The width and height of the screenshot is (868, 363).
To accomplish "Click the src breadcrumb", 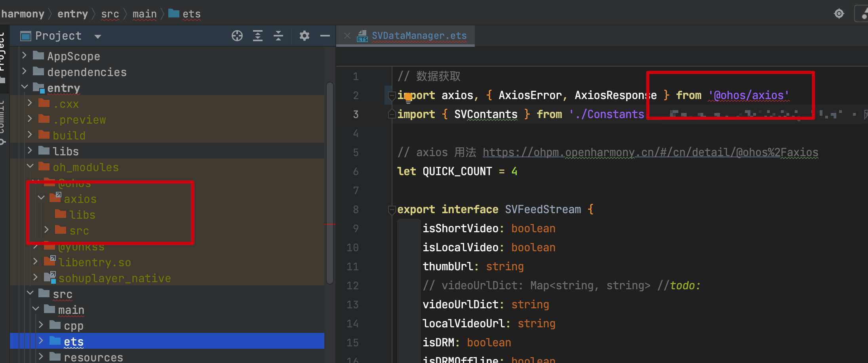I will (110, 14).
